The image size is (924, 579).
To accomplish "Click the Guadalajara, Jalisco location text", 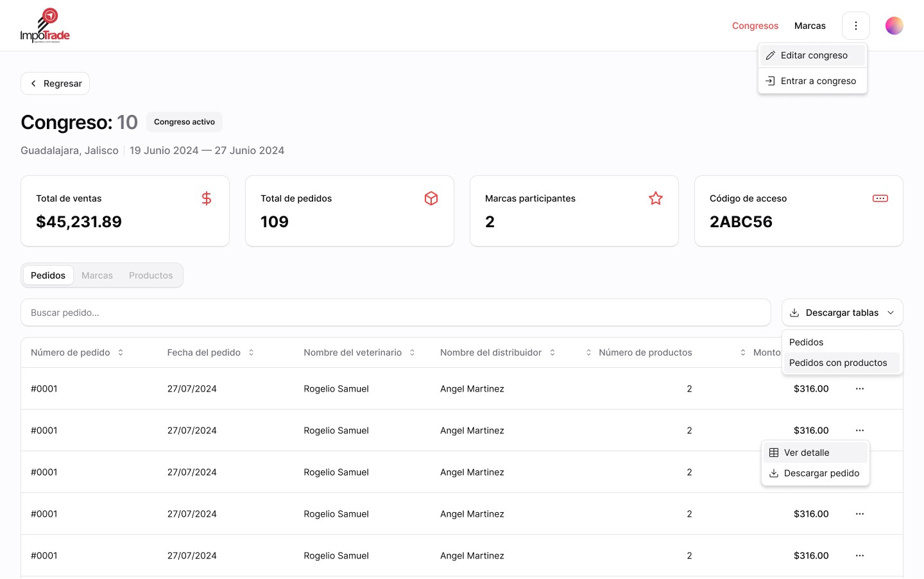I will pyautogui.click(x=69, y=150).
